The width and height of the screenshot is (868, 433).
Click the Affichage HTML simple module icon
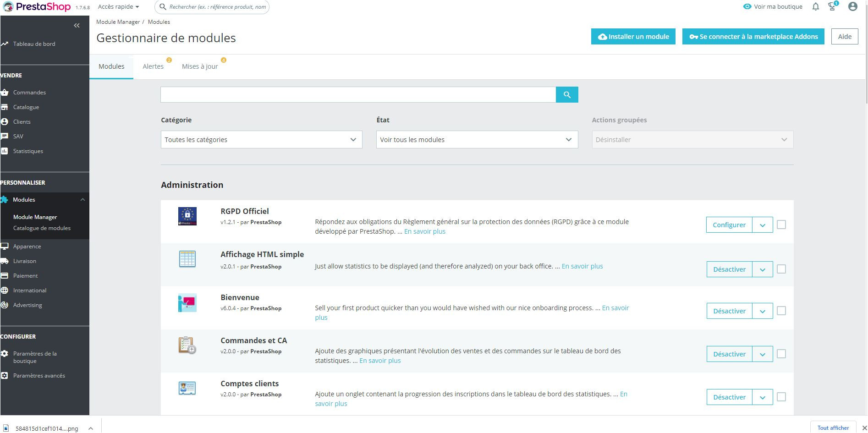(x=187, y=259)
